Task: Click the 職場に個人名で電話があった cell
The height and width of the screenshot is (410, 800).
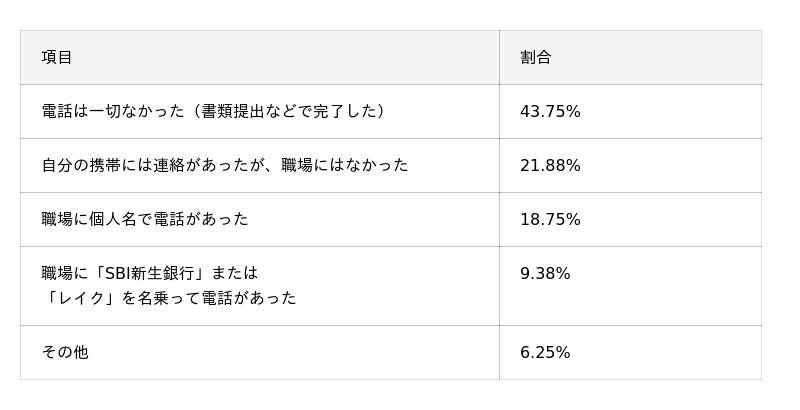Action: [x=145, y=220]
